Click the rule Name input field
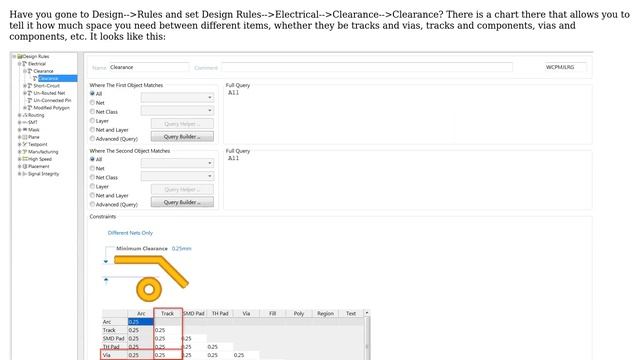The width and height of the screenshot is (640, 360). click(x=149, y=67)
